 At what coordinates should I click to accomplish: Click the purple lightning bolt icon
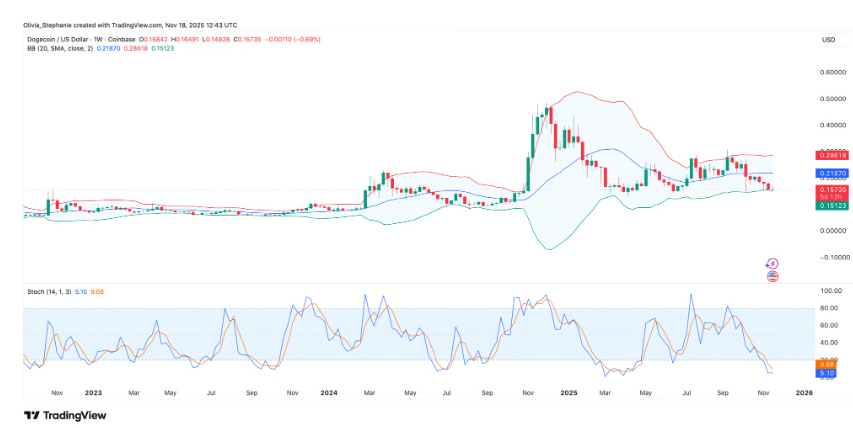[771, 264]
